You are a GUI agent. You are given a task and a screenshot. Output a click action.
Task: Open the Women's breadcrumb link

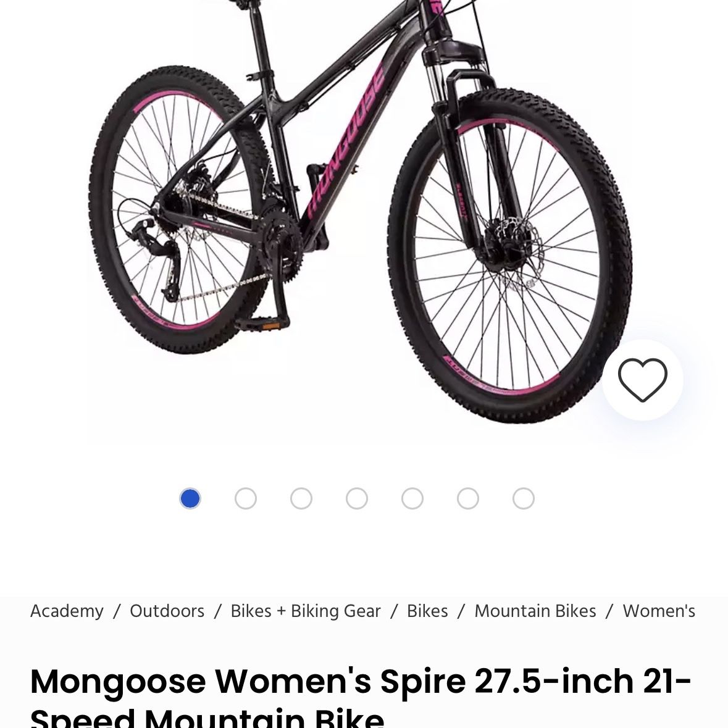point(659,611)
